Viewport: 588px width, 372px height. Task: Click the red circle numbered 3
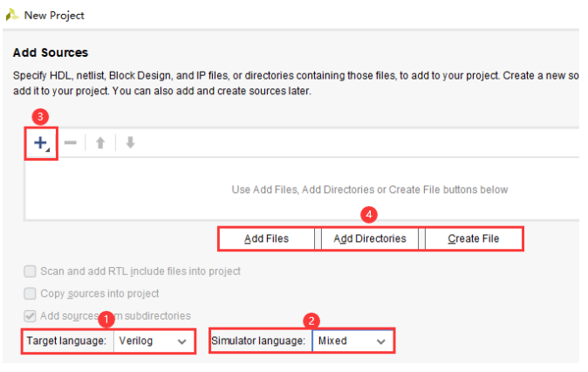(40, 116)
